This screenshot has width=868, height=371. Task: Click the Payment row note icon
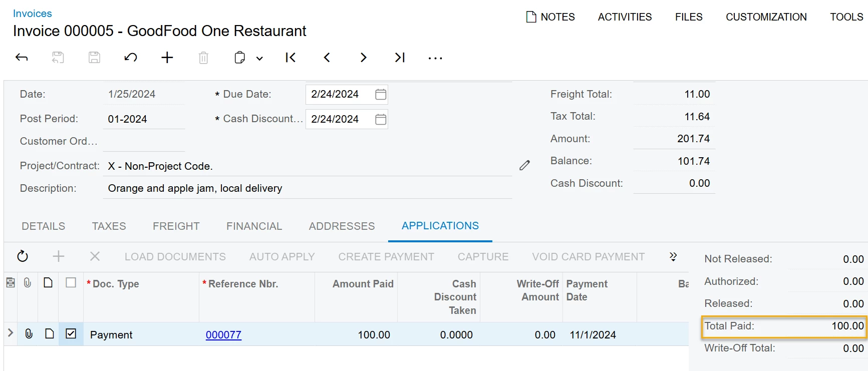49,333
